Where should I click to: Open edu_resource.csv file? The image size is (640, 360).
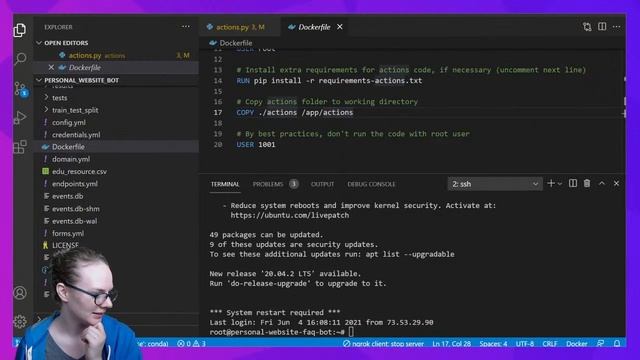[x=79, y=171]
